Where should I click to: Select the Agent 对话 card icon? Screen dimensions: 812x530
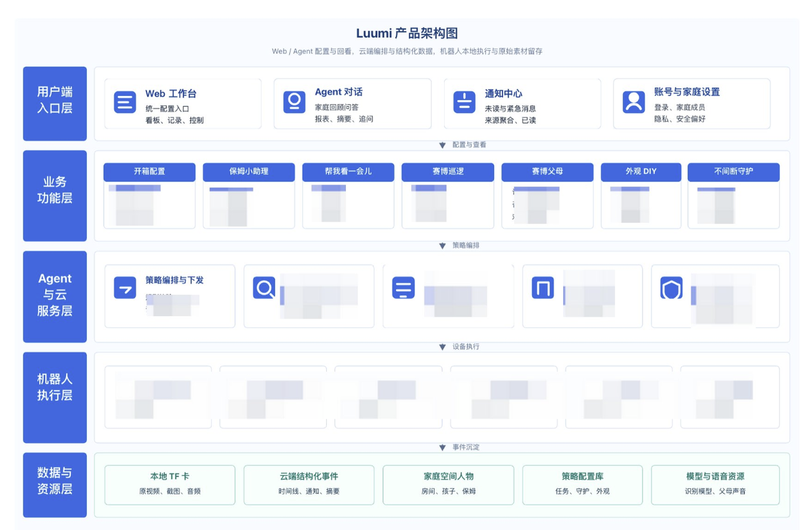[x=294, y=102]
